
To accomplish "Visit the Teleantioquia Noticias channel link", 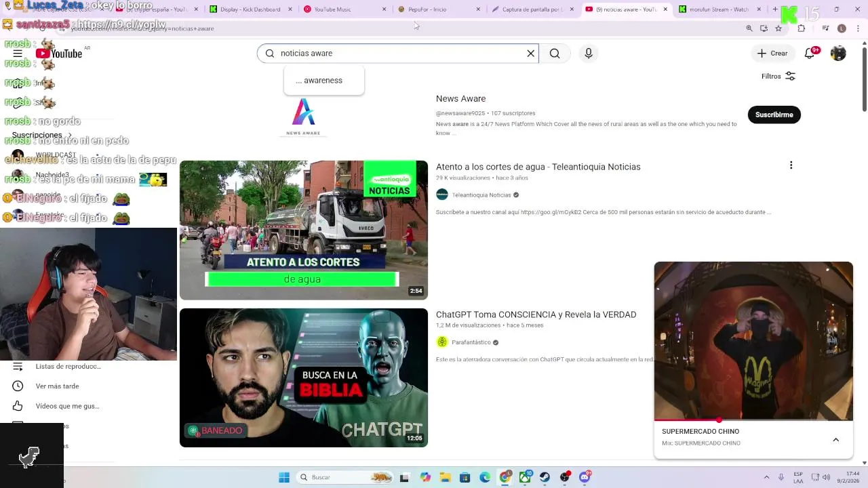I will click(x=481, y=195).
